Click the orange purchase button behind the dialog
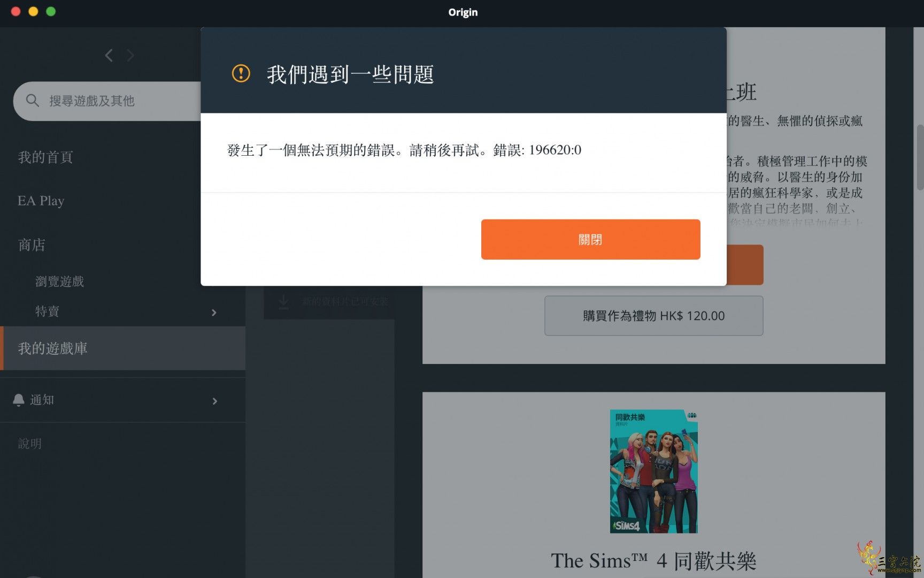The width and height of the screenshot is (924, 578). [x=745, y=265]
